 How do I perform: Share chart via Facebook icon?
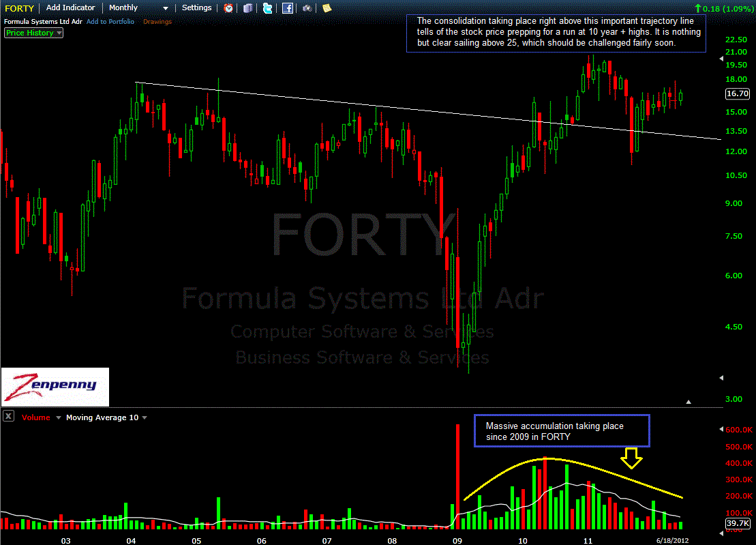click(x=288, y=8)
